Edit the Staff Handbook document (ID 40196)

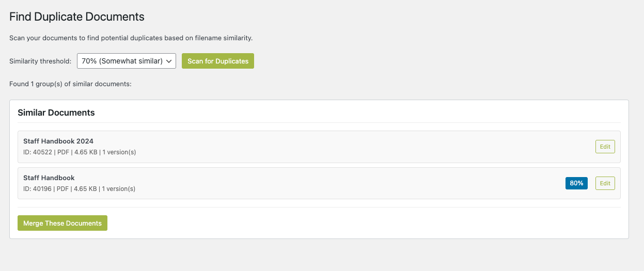[x=605, y=183]
